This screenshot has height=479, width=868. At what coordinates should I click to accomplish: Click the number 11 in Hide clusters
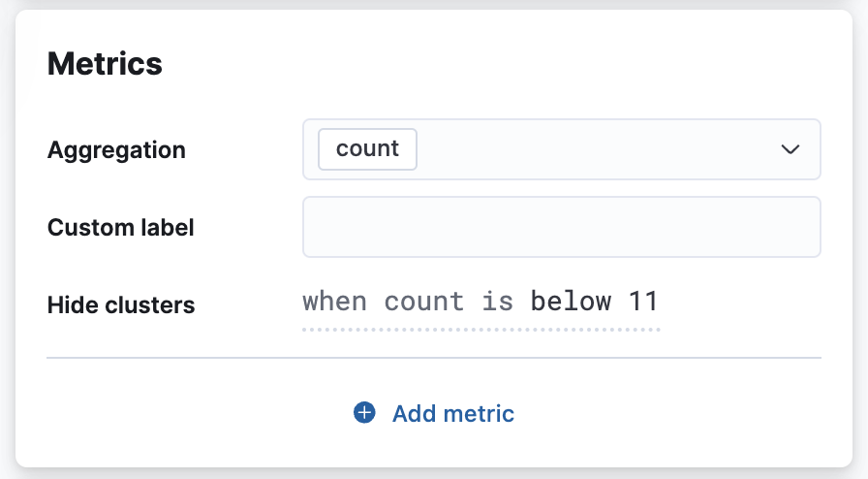coord(643,302)
